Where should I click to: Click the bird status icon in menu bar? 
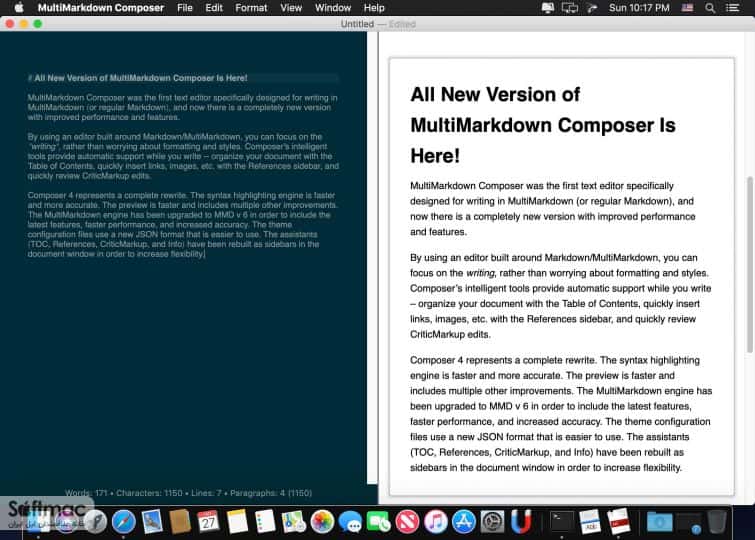(592, 8)
